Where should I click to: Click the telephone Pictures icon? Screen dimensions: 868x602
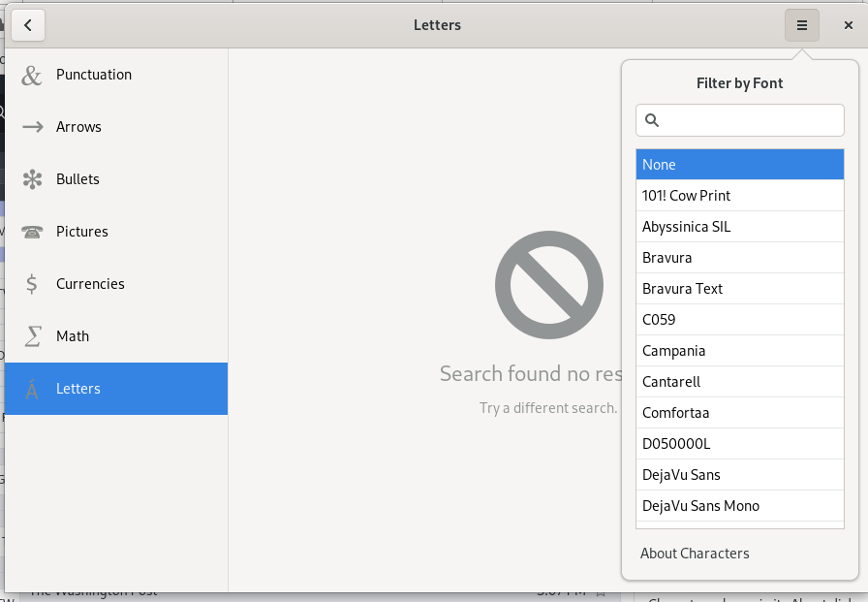point(32,232)
